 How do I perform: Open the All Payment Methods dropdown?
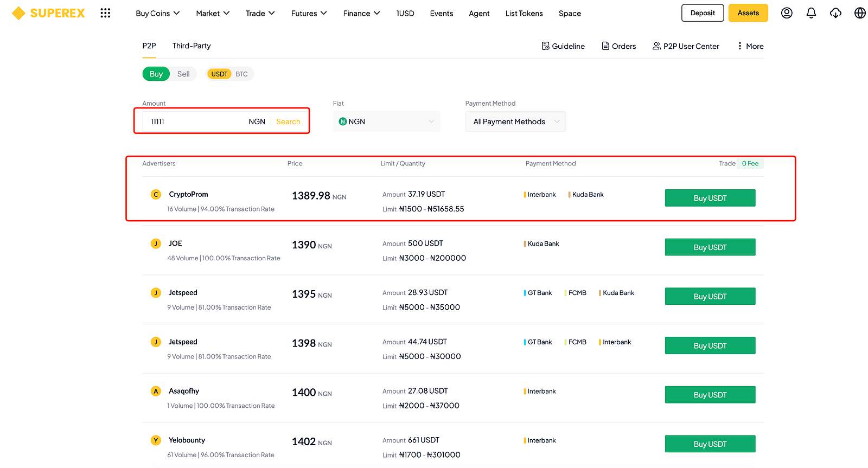point(515,121)
